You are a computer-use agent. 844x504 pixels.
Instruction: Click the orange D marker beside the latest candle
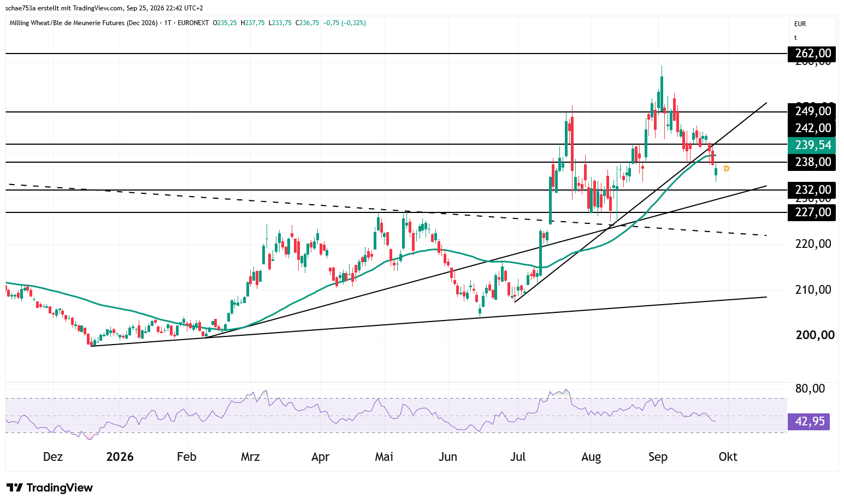pyautogui.click(x=726, y=169)
